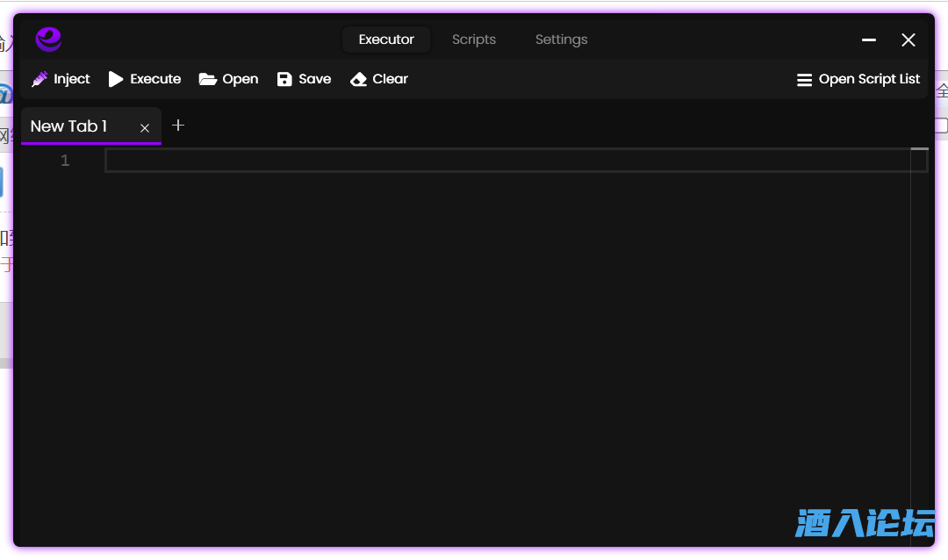Click into line 1 of the code editor
This screenshot has width=948, height=560.
(509, 161)
